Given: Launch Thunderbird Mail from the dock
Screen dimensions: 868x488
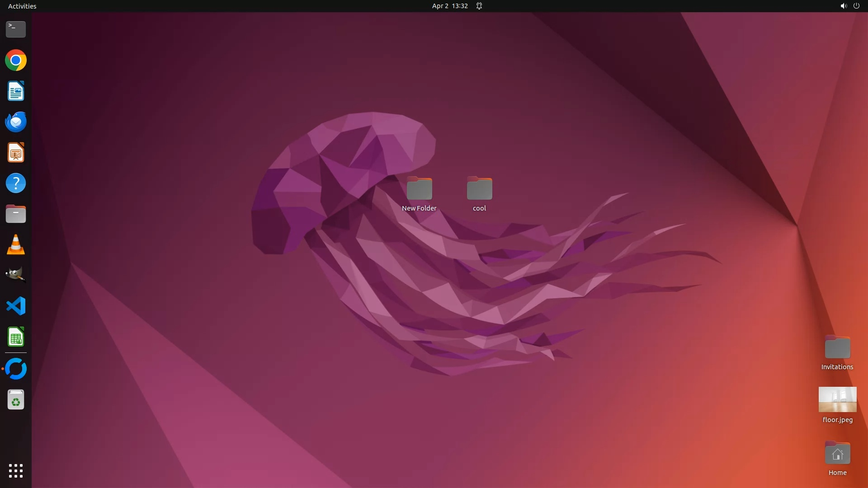Looking at the screenshot, I should [x=16, y=122].
